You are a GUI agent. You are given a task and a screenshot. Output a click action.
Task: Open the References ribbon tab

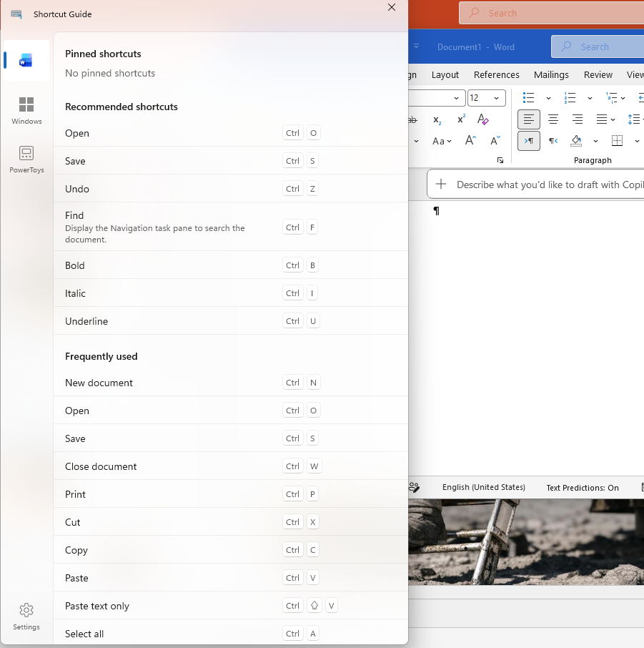497,75
